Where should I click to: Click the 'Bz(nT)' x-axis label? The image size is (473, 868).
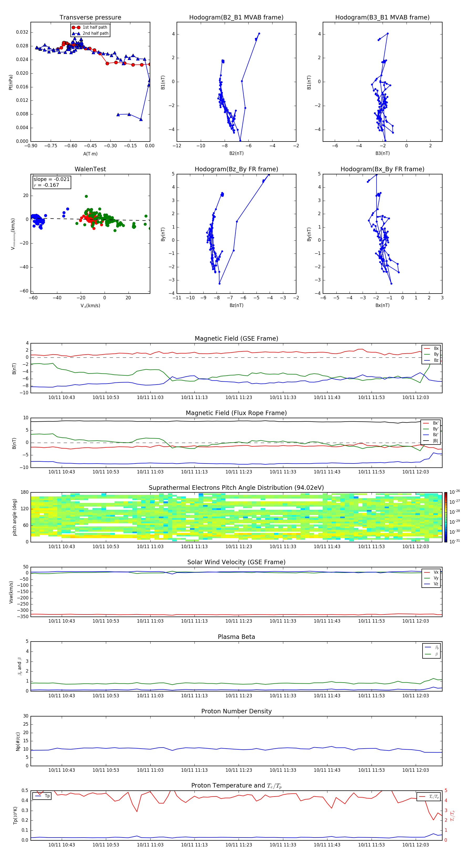coord(236,305)
